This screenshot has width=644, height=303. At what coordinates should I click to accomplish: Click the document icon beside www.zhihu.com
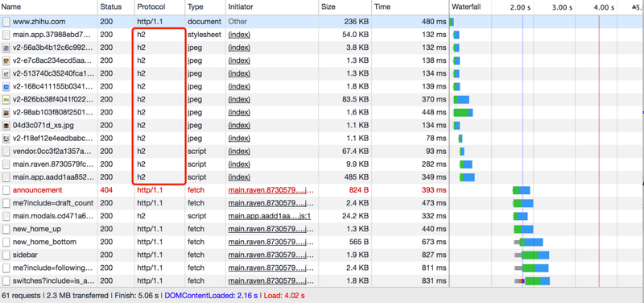6,22
